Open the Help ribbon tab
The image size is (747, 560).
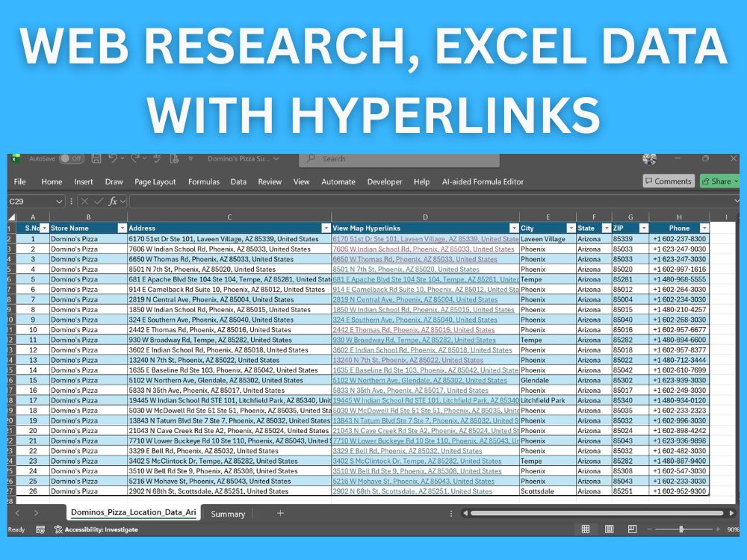tap(421, 181)
